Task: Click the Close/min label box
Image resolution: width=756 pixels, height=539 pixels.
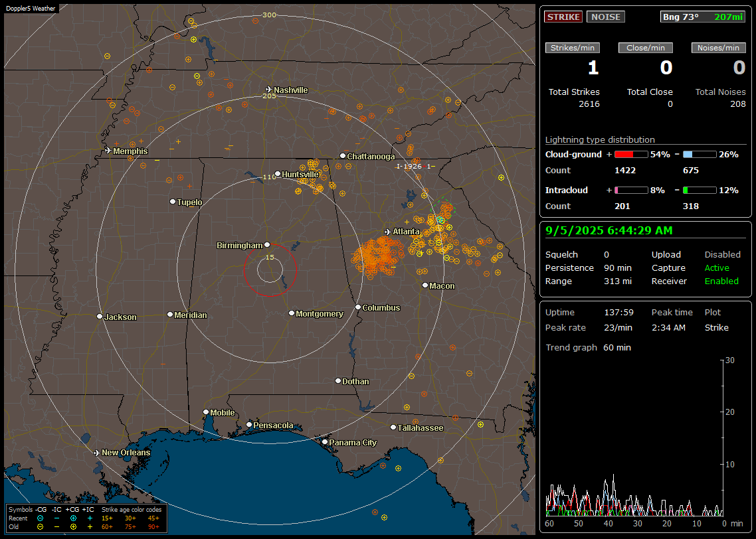Action: click(x=646, y=48)
